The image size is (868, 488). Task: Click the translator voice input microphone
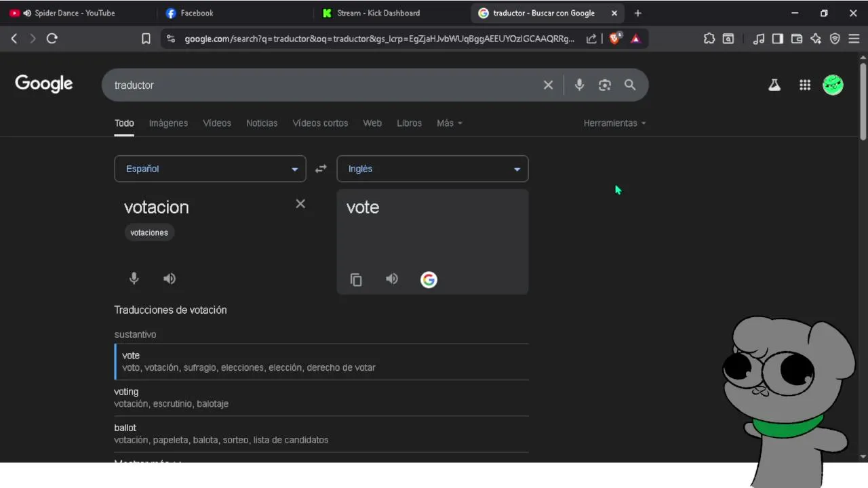click(x=134, y=279)
